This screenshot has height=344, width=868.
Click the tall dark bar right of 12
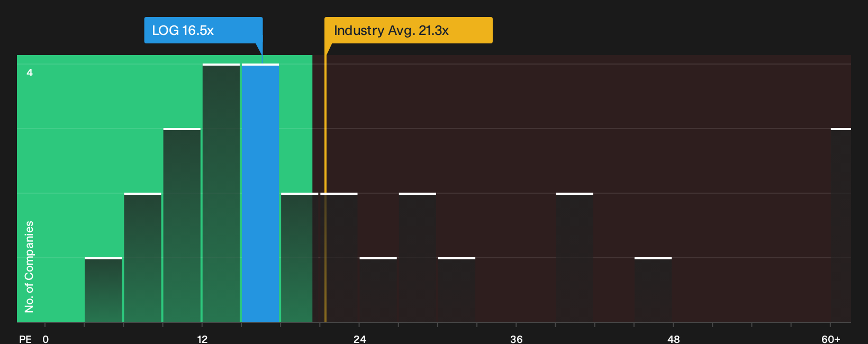(x=221, y=193)
